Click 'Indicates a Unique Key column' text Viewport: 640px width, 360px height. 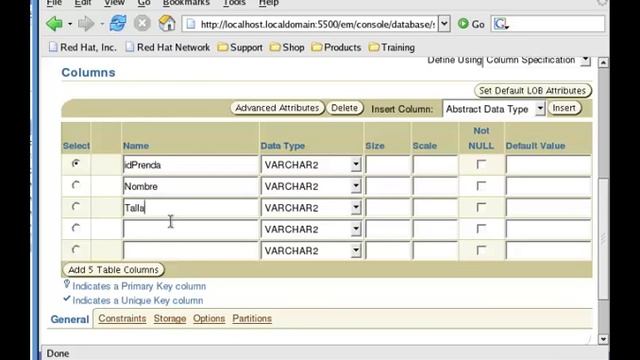138,300
